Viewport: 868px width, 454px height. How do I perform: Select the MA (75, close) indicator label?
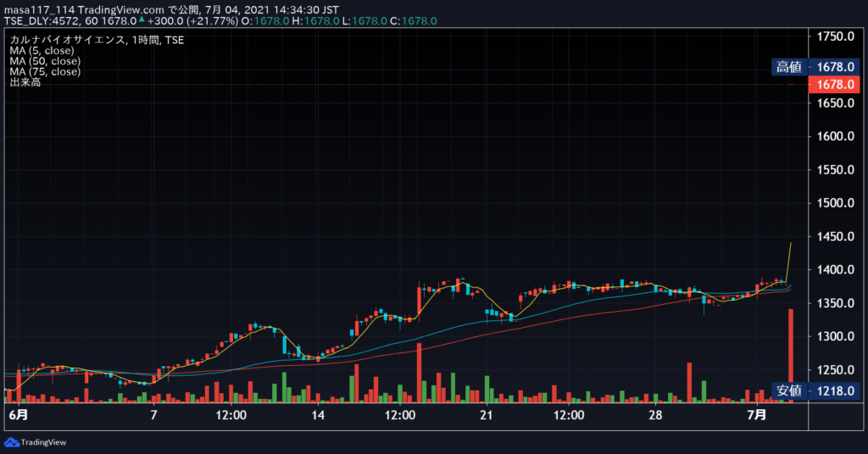point(45,71)
